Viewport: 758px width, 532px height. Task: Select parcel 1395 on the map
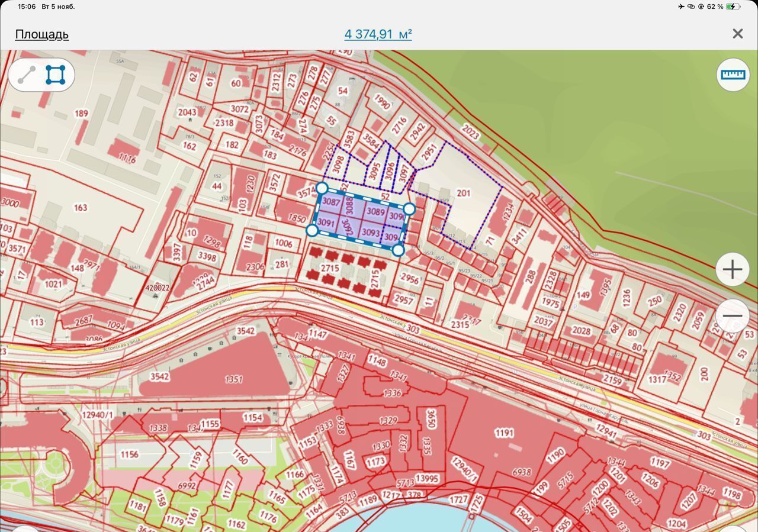pos(605,286)
